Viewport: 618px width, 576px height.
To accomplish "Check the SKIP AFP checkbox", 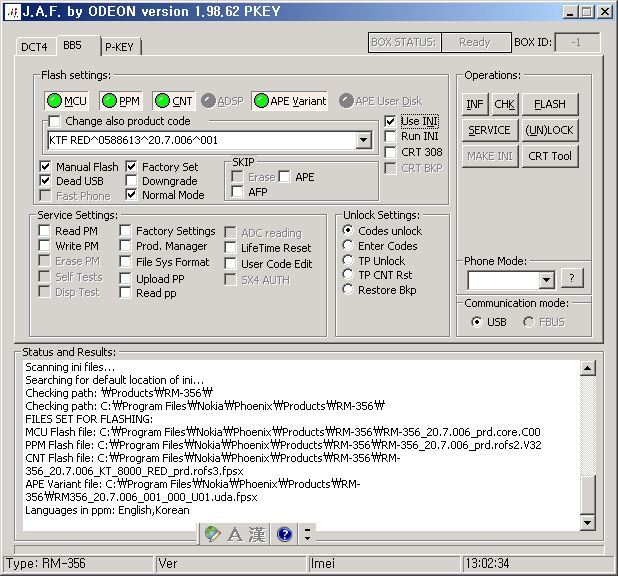I will (x=237, y=192).
